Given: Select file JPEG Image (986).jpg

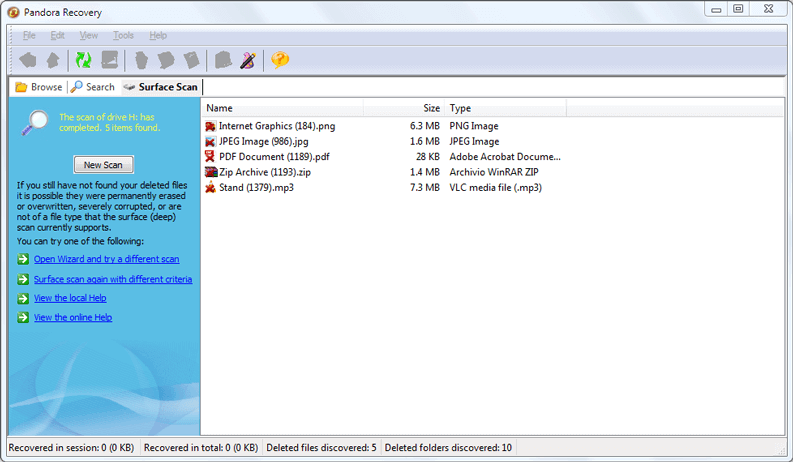Looking at the screenshot, I should (x=263, y=142).
